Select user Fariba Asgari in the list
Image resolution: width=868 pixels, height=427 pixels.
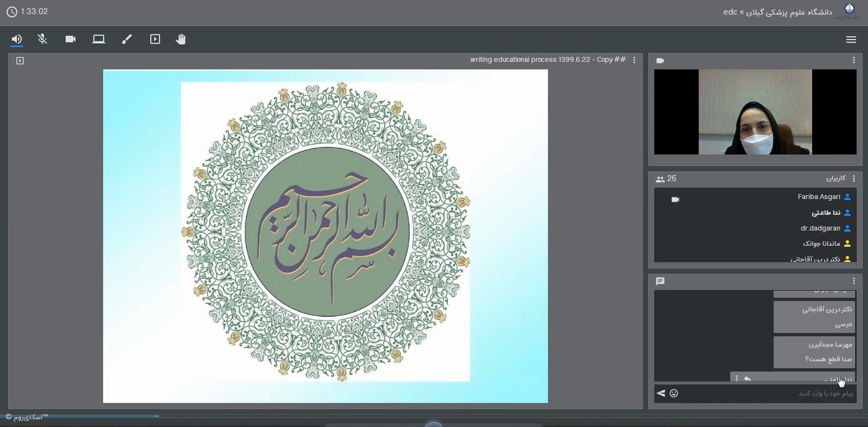[x=818, y=197]
